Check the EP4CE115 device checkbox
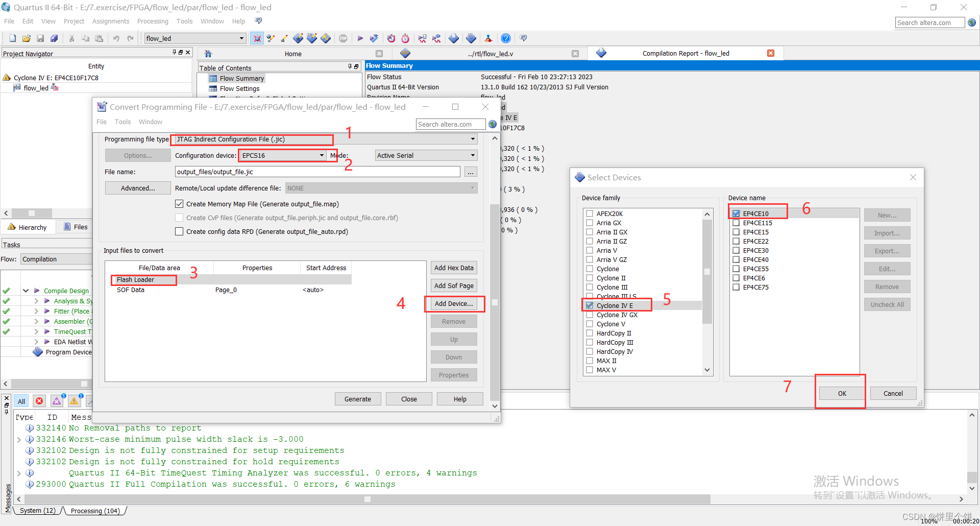Image resolution: width=980 pixels, height=526 pixels. (736, 223)
